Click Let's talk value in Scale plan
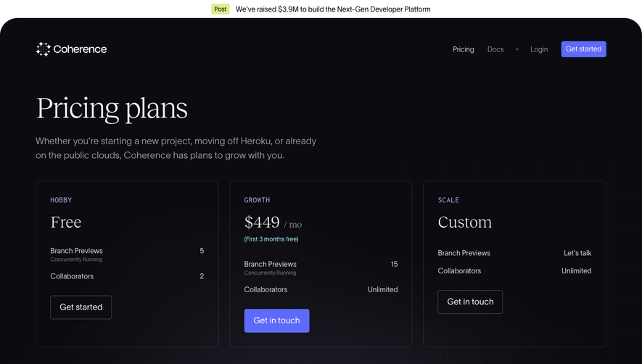642x364 pixels. [x=577, y=253]
